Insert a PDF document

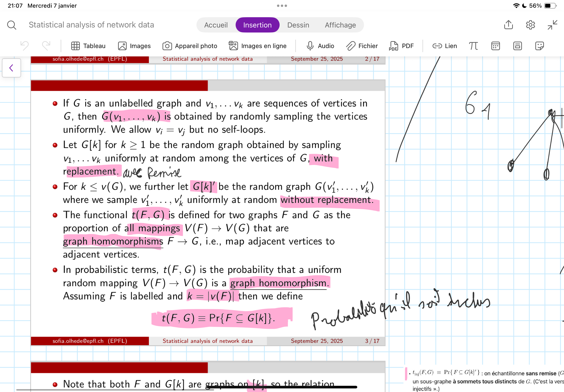[x=402, y=46]
